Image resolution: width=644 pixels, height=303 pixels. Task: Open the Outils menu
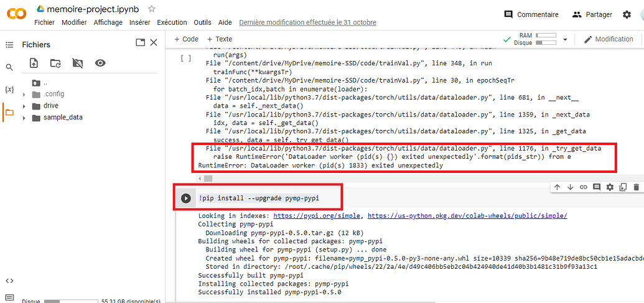[202, 22]
